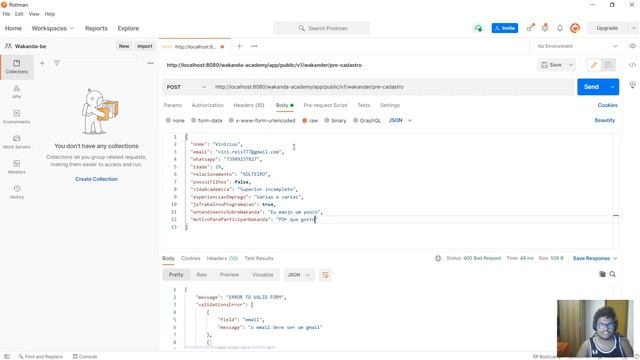Open the Help menu
Screen dimensions: 640x360
pos(50,14)
